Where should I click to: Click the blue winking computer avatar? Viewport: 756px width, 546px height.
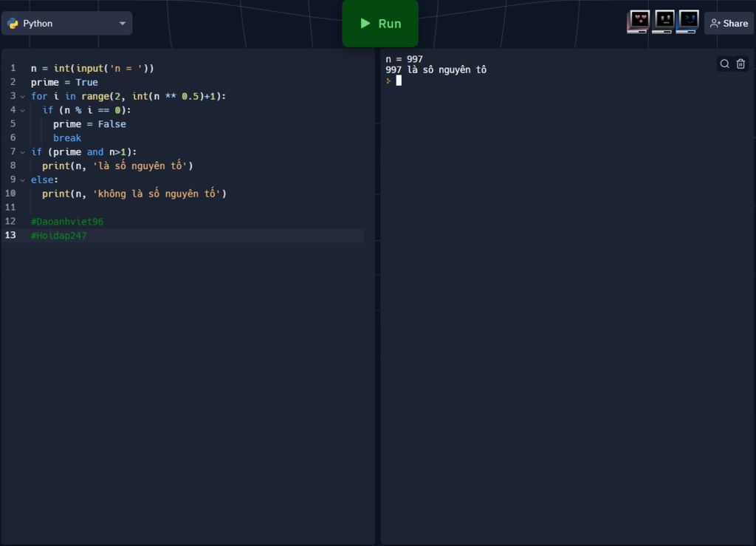pyautogui.click(x=688, y=21)
